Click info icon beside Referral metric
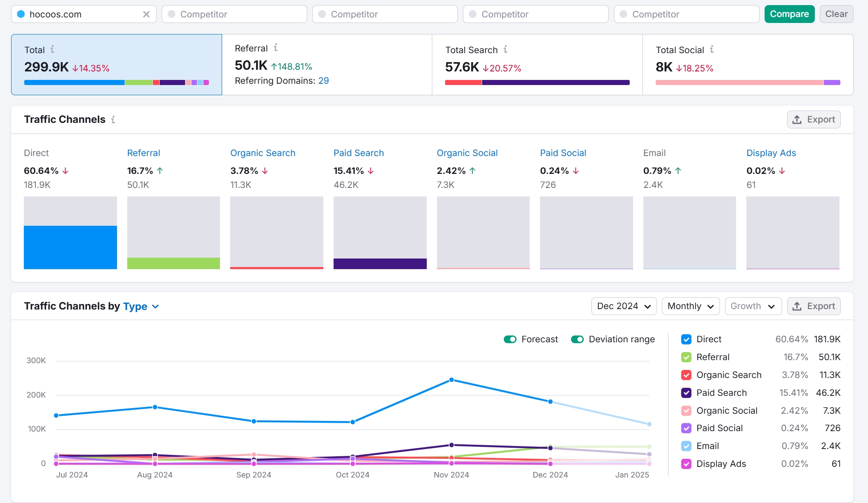 (x=276, y=48)
